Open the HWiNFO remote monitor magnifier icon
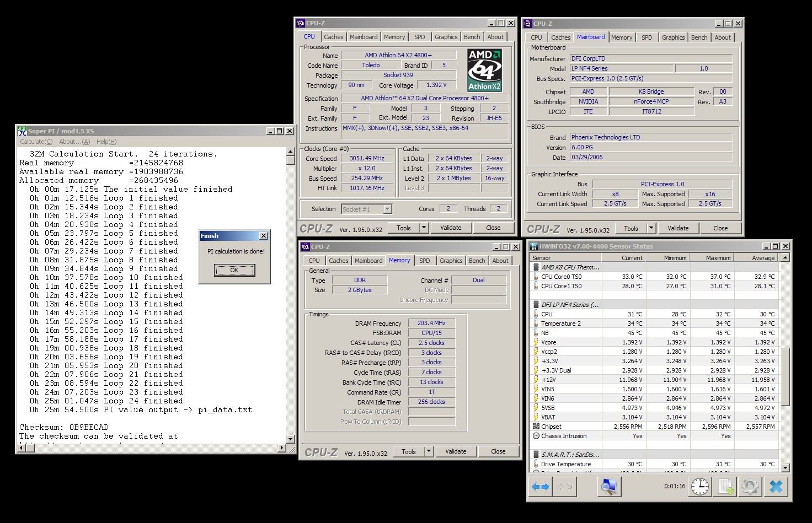 tap(609, 487)
